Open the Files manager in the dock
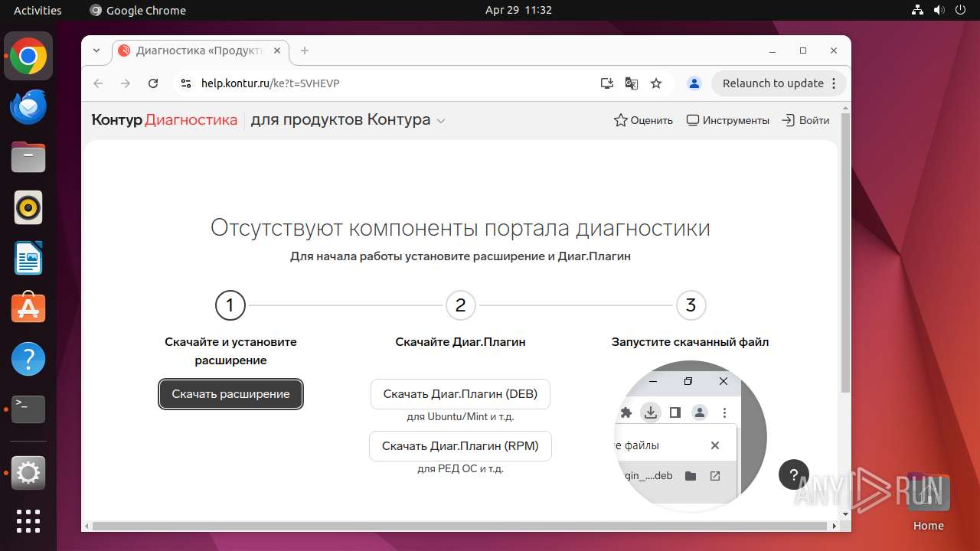The width and height of the screenshot is (980, 551). (28, 157)
